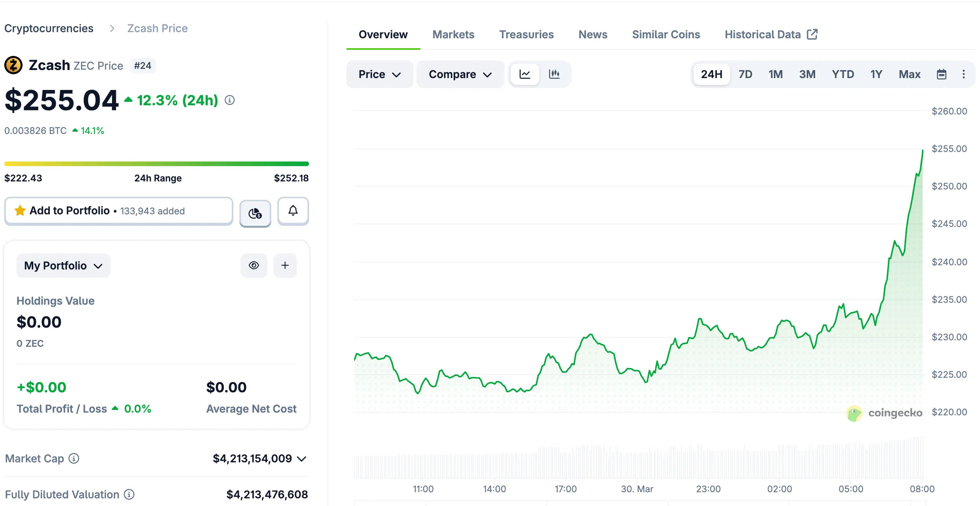Open the Compare dropdown
The image size is (980, 506).
460,74
